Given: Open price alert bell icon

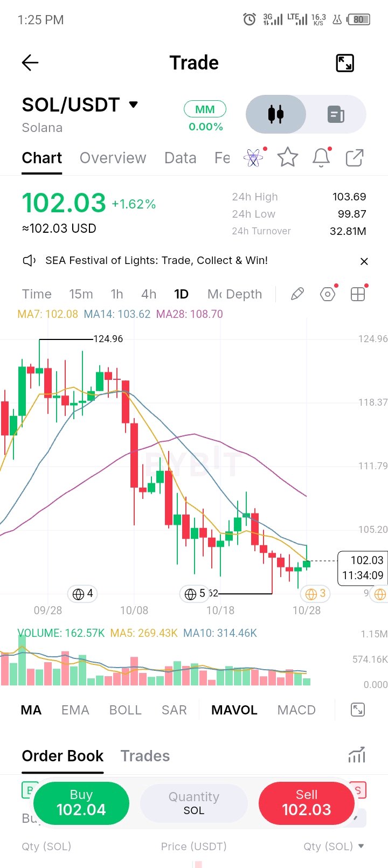Looking at the screenshot, I should 321,157.
